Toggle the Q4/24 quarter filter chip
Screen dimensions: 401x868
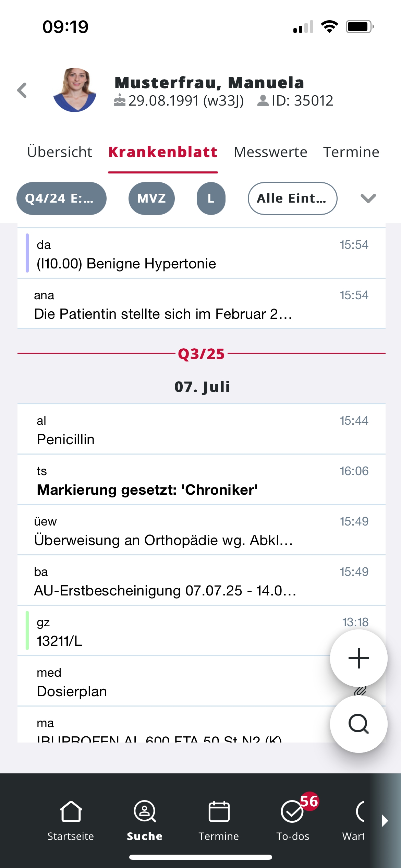coord(61,198)
